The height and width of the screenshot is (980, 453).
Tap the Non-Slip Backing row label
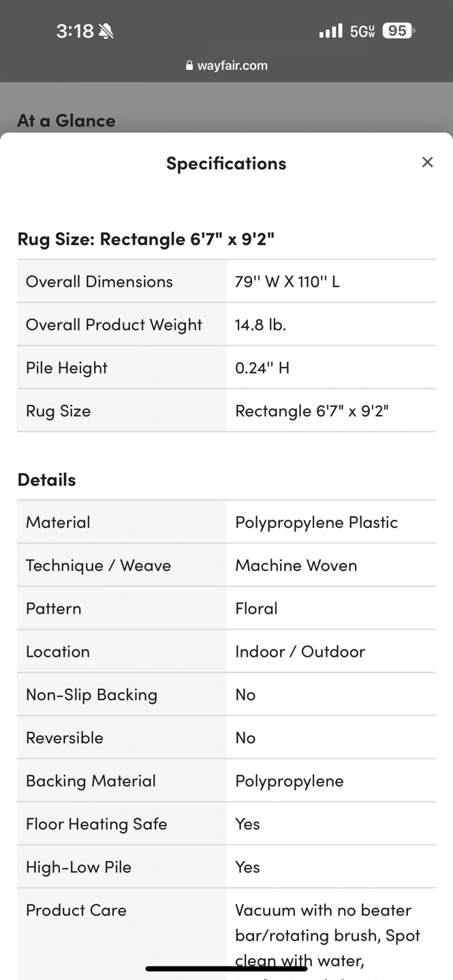91,695
